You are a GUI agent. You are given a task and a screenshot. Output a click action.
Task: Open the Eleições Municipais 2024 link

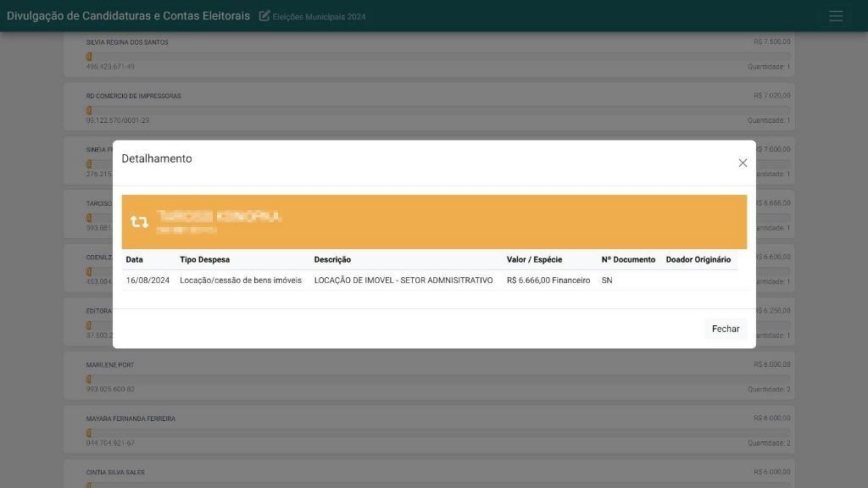[319, 17]
